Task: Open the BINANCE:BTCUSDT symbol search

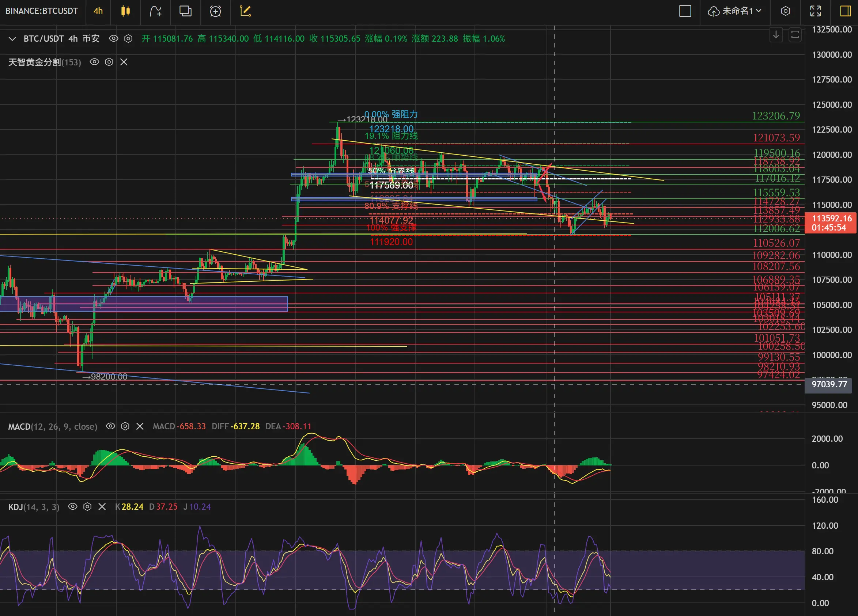Action: [42, 11]
